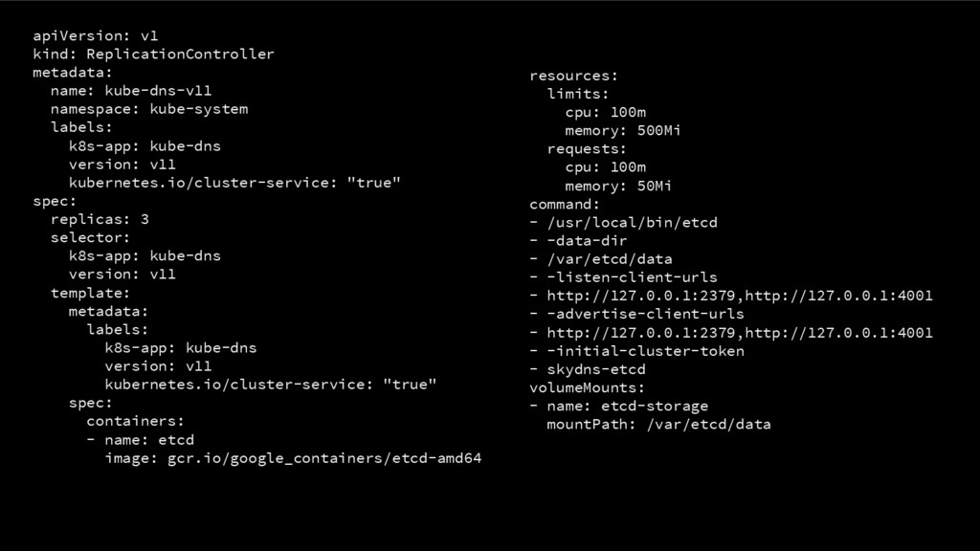Click the '-initial-cluster-token' argument
Screen dimensions: 980x551
click(x=636, y=351)
